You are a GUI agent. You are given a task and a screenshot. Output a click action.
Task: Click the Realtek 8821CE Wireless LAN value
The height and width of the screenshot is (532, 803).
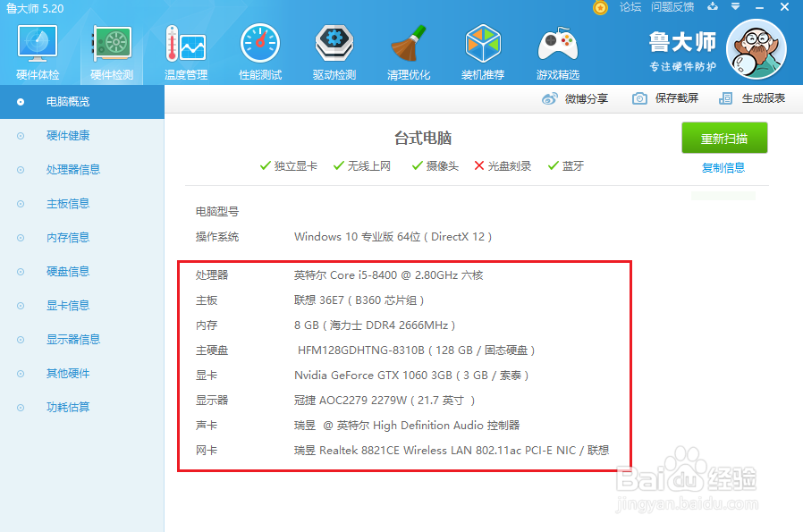coord(452,451)
